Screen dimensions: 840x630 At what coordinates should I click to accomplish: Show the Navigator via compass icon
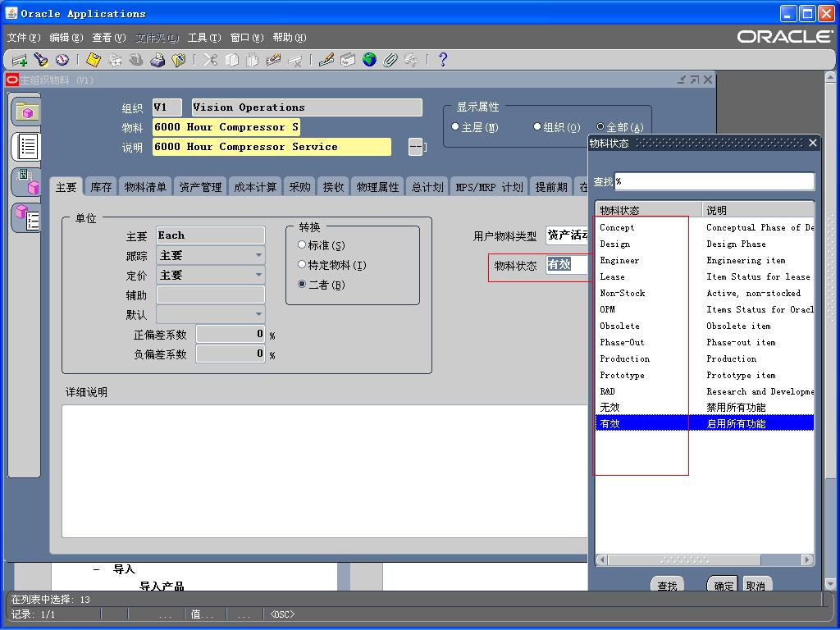(62, 60)
